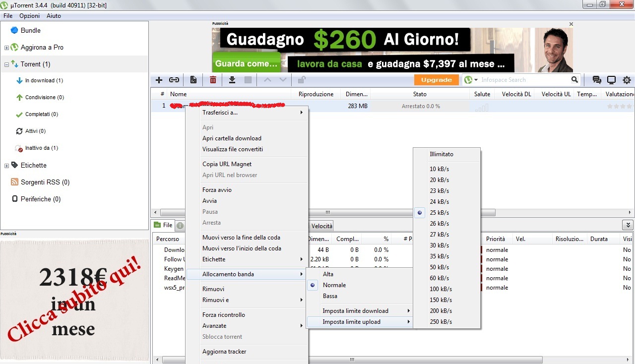The image size is (635, 364).
Task: Collapse the Torrent tree node
Action: (x=6, y=64)
